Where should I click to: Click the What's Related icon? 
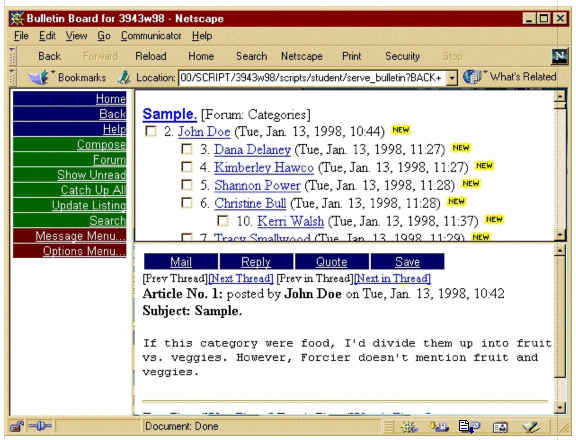click(x=472, y=77)
